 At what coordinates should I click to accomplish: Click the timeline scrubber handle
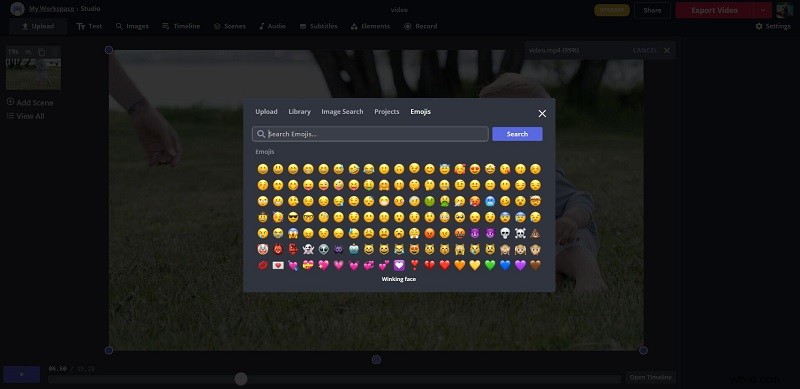241,379
